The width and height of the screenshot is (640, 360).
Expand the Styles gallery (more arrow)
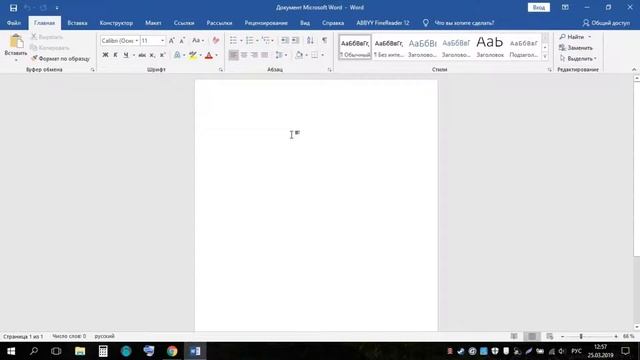545,57
